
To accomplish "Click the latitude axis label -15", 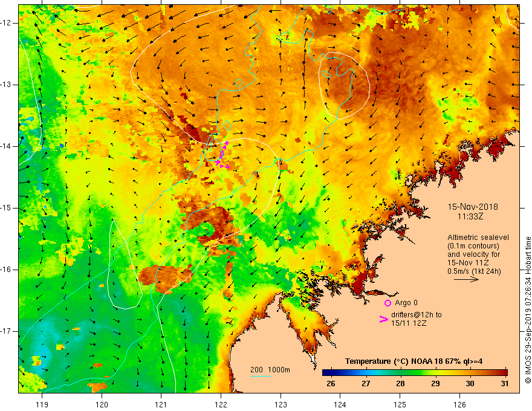I will click(x=7, y=208).
